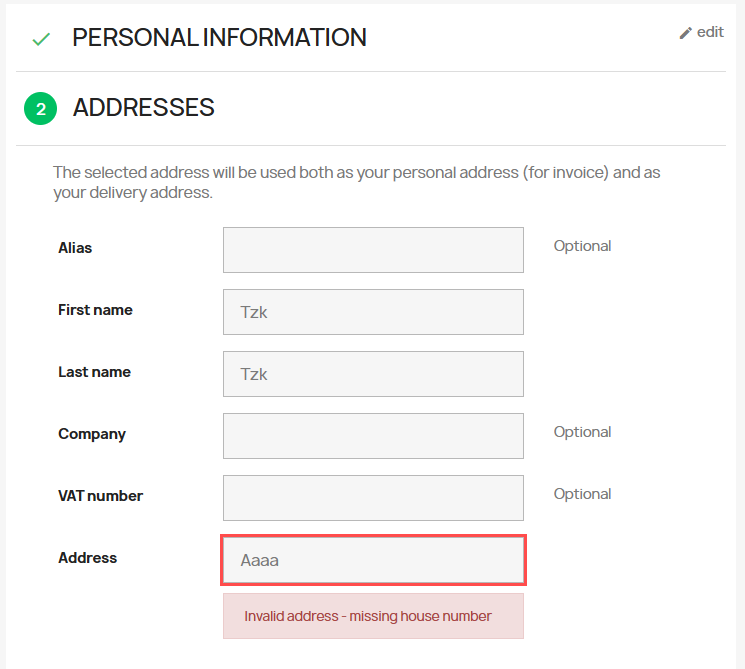Click the green checkmark beside Personal Information
745x669 pixels.
[x=41, y=39]
